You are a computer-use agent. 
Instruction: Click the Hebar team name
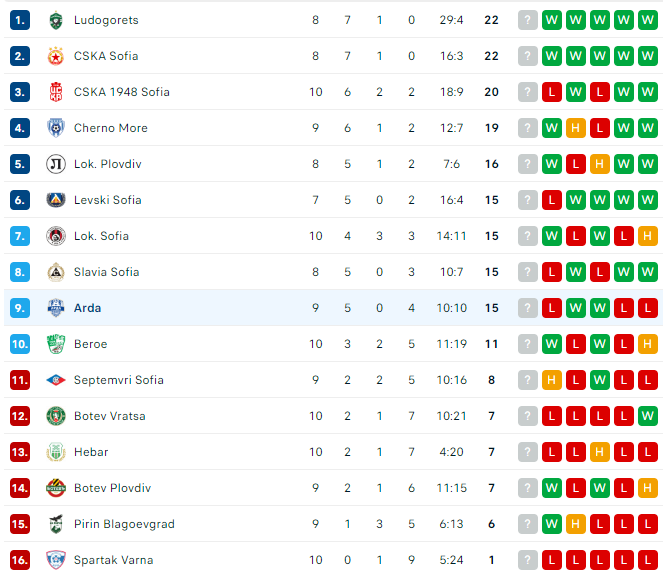[x=91, y=452]
